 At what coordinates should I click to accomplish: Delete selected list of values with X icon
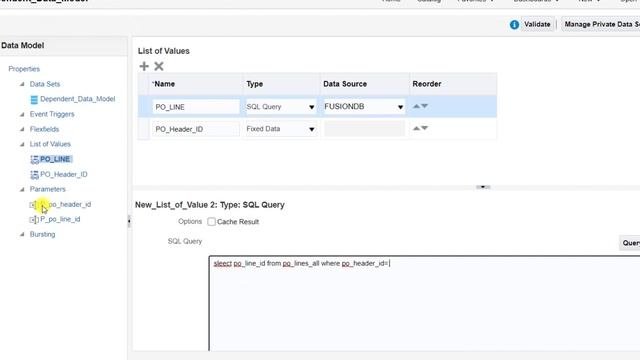click(159, 66)
